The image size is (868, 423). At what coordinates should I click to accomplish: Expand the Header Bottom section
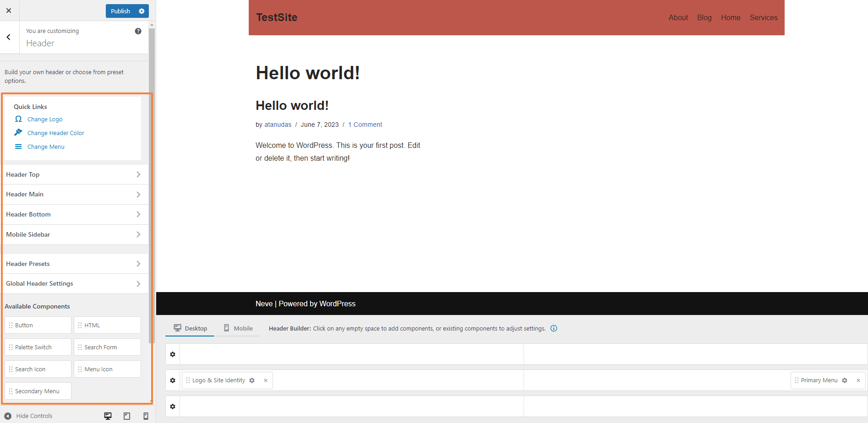click(75, 214)
